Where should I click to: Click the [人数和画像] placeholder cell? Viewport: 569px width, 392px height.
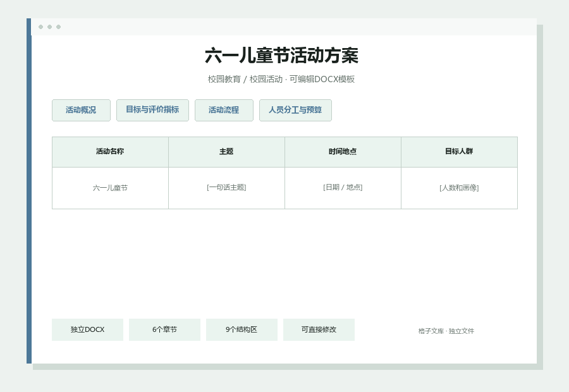[x=460, y=188]
